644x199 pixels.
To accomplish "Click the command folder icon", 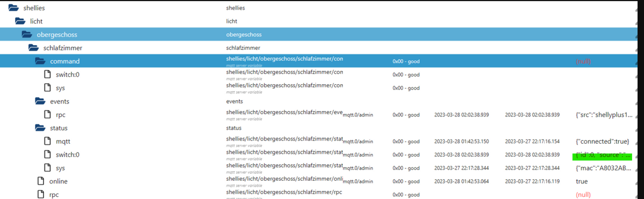I will coord(40,61).
